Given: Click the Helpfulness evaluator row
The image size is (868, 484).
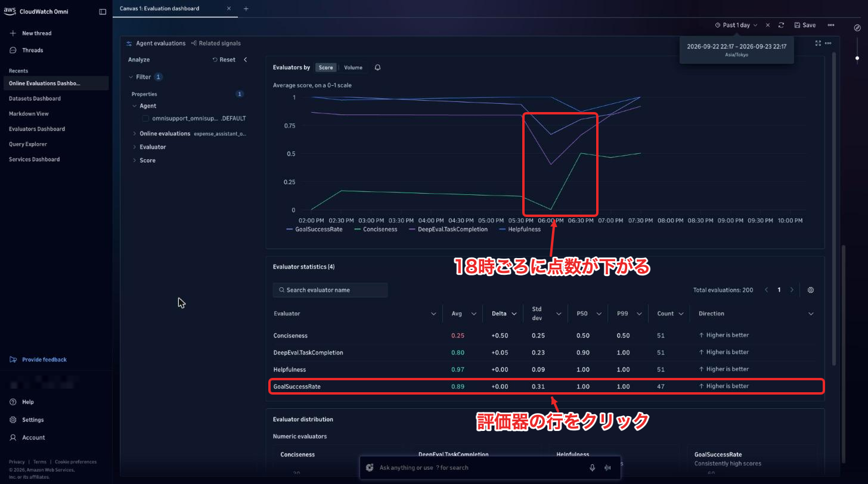Looking at the screenshot, I should click(545, 370).
